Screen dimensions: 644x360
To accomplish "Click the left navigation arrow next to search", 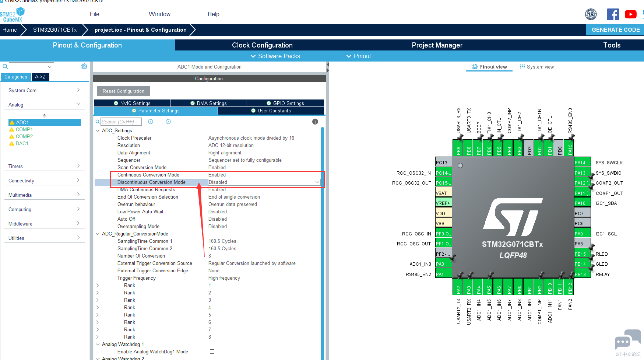I will [x=151, y=122].
